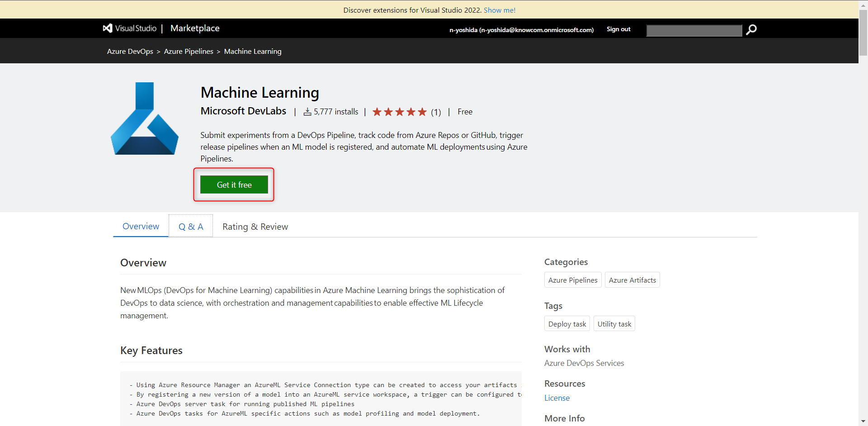Image resolution: width=868 pixels, height=426 pixels.
Task: Click the Show me! banner link
Action: click(500, 10)
